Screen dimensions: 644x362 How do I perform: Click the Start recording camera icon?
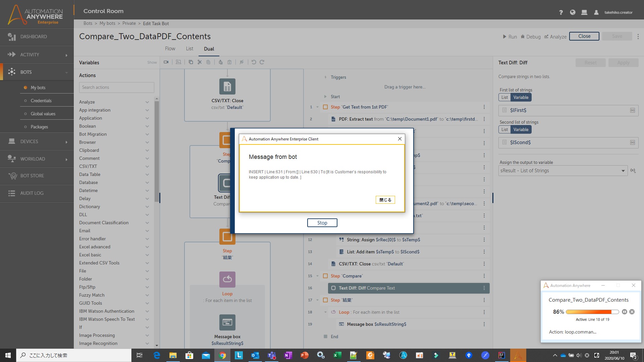[x=166, y=62]
